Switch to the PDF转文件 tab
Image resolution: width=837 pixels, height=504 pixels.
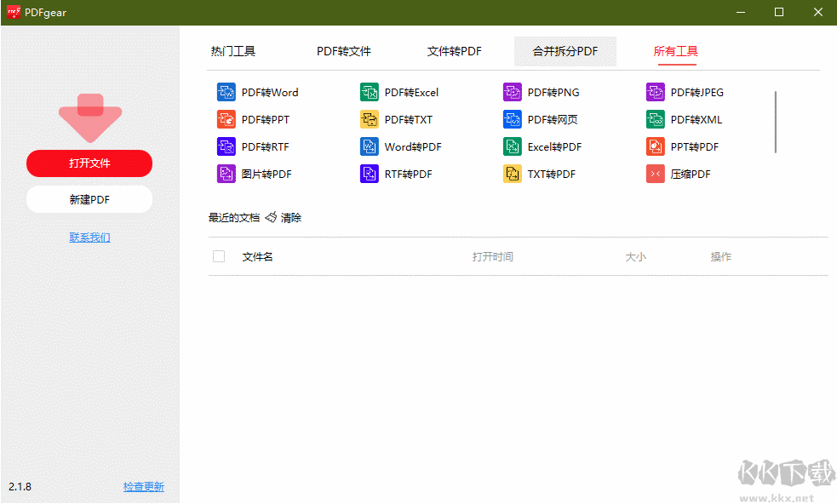[x=344, y=51]
